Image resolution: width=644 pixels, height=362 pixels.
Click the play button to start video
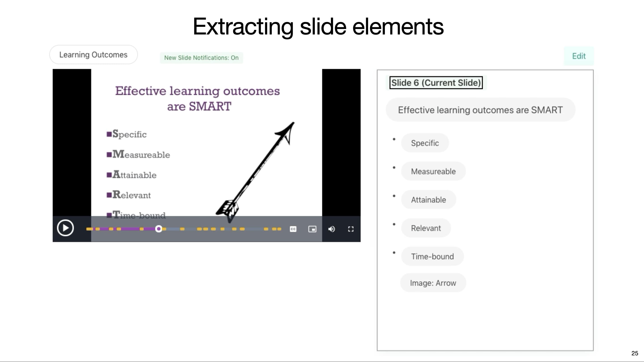pos(66,228)
